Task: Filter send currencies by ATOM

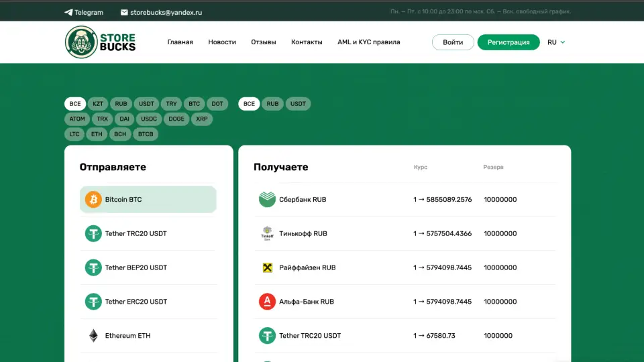Action: [77, 119]
